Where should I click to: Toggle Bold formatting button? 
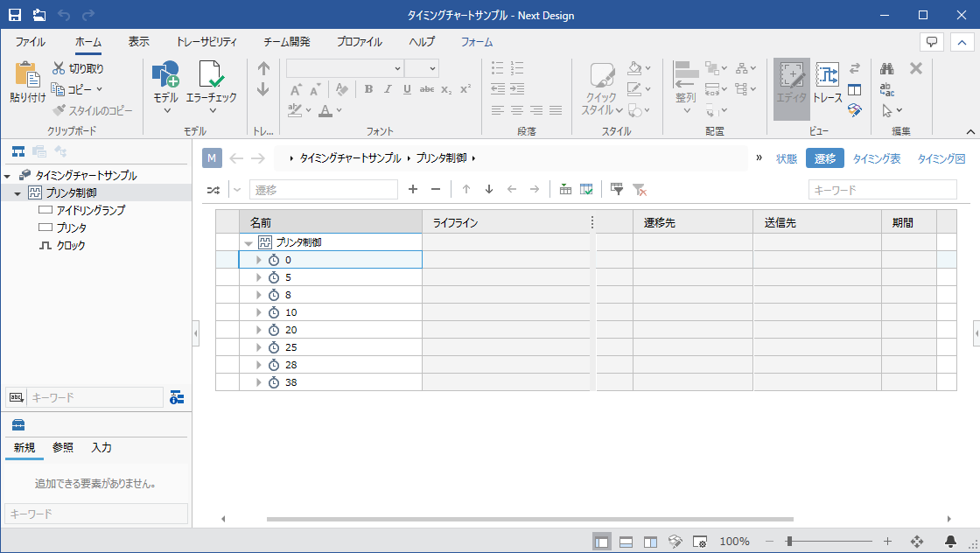(x=368, y=89)
